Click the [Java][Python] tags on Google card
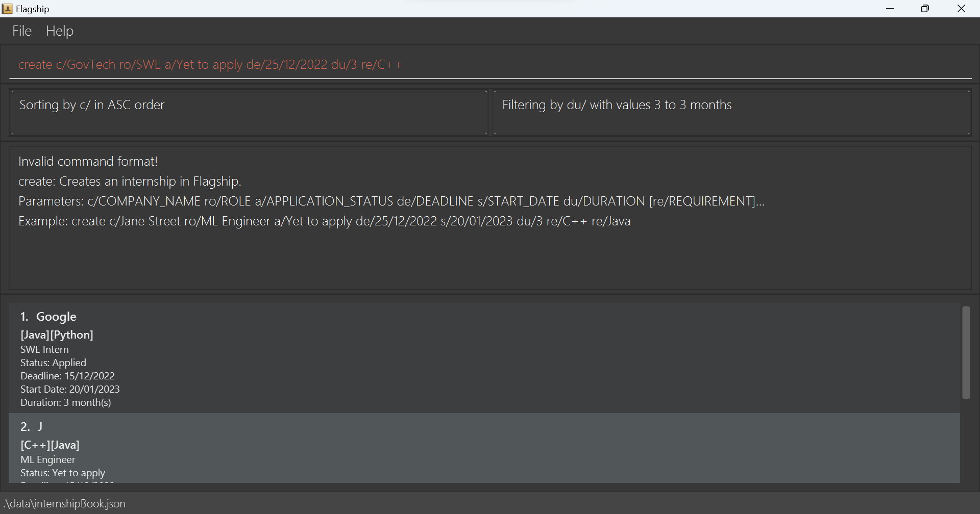The width and height of the screenshot is (980, 514). 57,335
